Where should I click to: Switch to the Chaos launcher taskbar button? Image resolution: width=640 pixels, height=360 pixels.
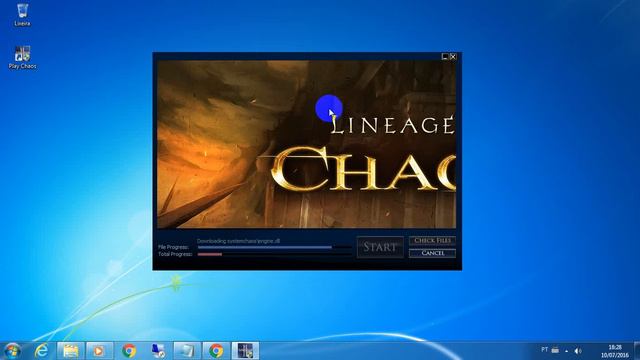(x=245, y=351)
